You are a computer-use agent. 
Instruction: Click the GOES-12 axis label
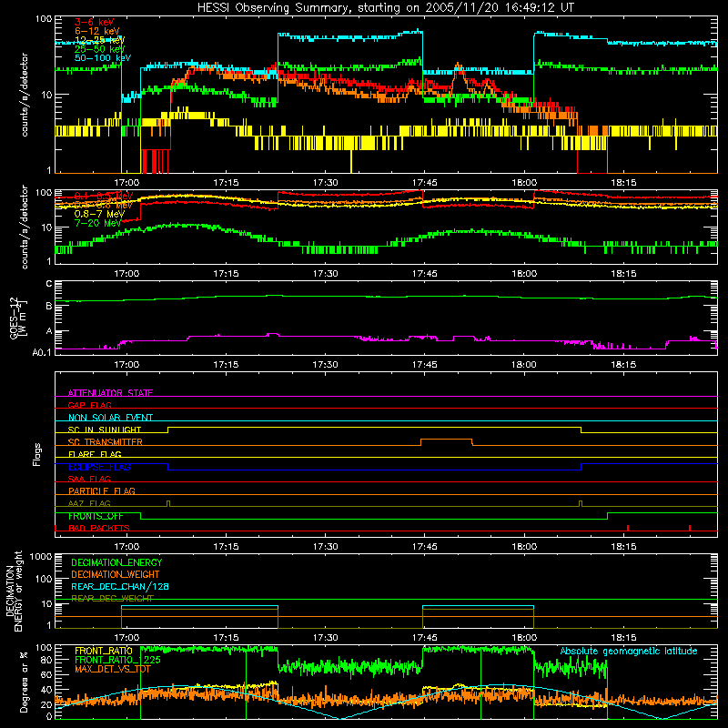pyautogui.click(x=17, y=318)
